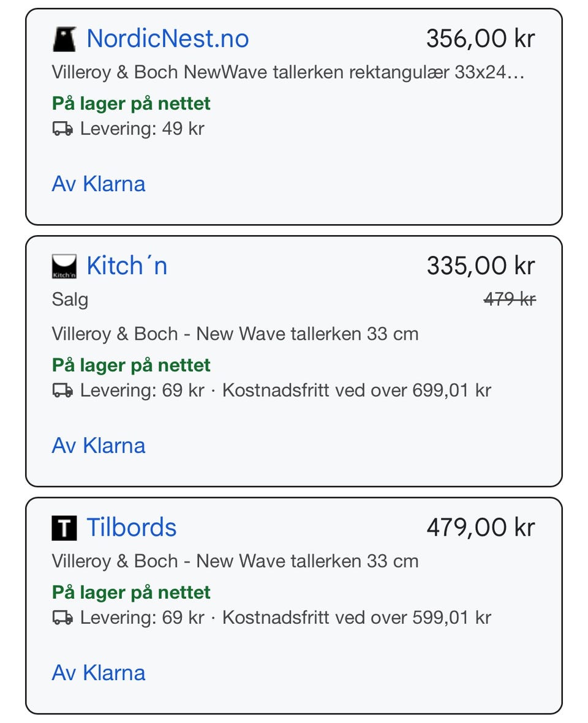
Task: Open the NordicNest.no store link
Action: coord(167,39)
